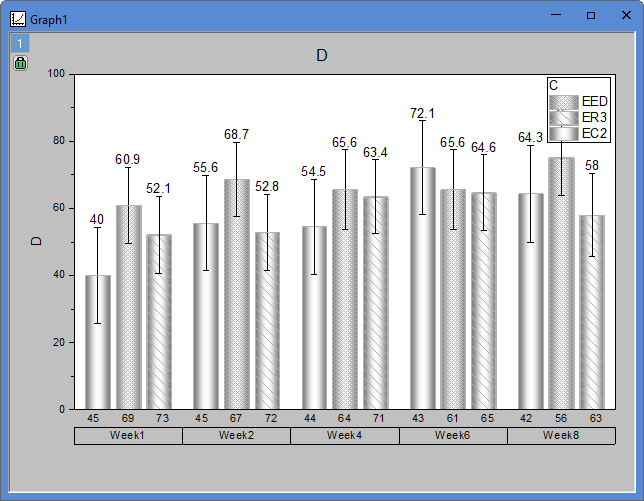The image size is (644, 501).
Task: Click the Week2 group label
Action: pos(237,435)
